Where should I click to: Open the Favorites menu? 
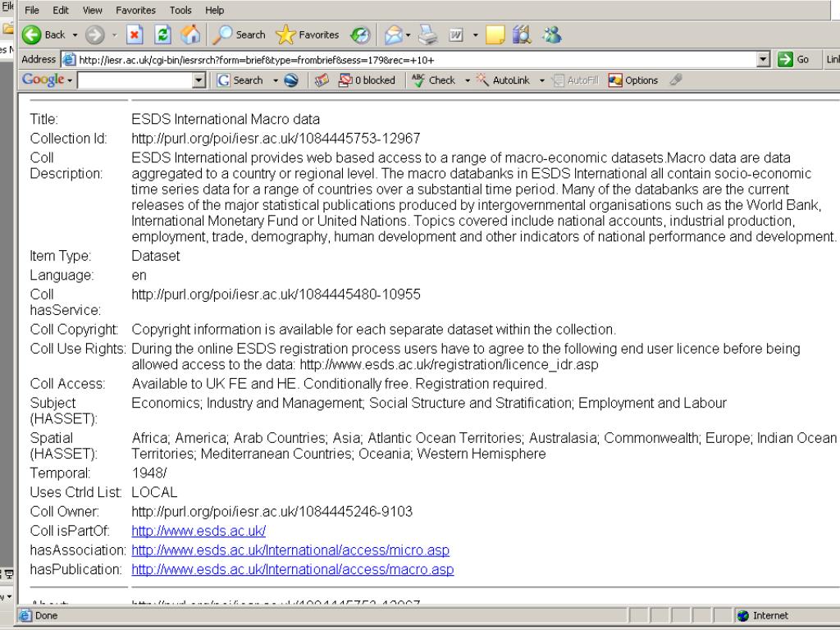tap(135, 10)
